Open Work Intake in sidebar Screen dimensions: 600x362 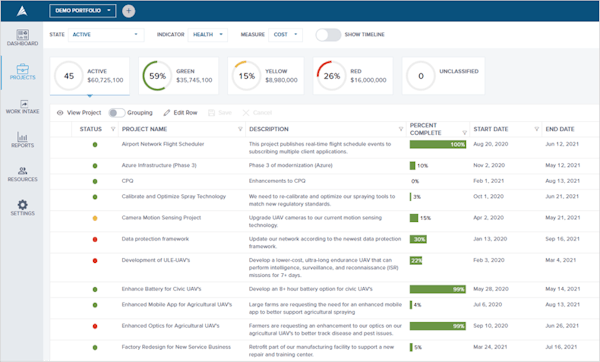23,104
